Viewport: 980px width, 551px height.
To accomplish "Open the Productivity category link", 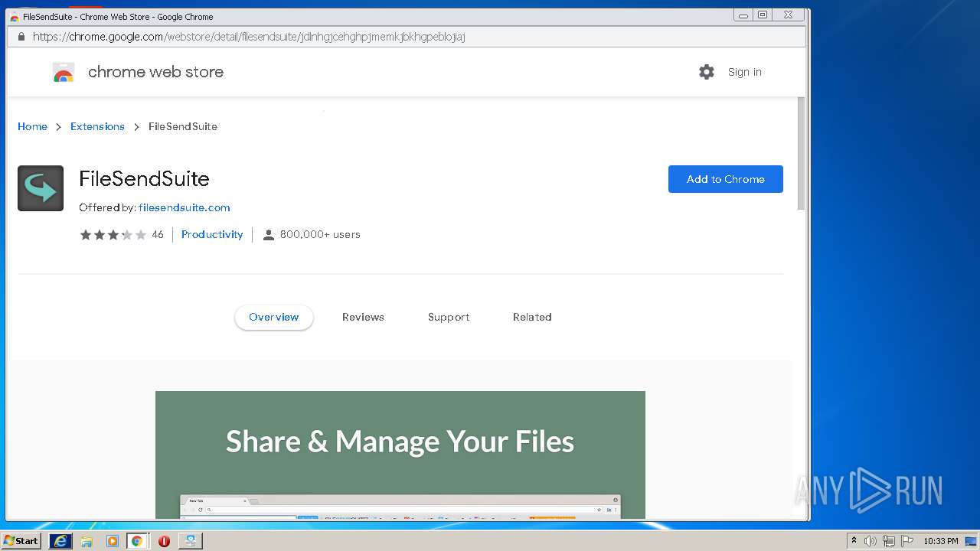I will coord(212,235).
